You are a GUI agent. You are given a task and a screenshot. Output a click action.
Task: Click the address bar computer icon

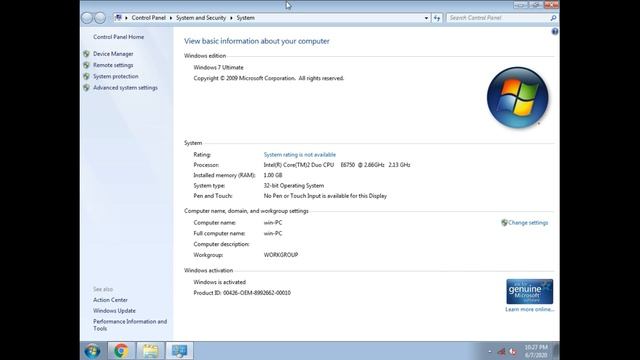pyautogui.click(x=118, y=18)
